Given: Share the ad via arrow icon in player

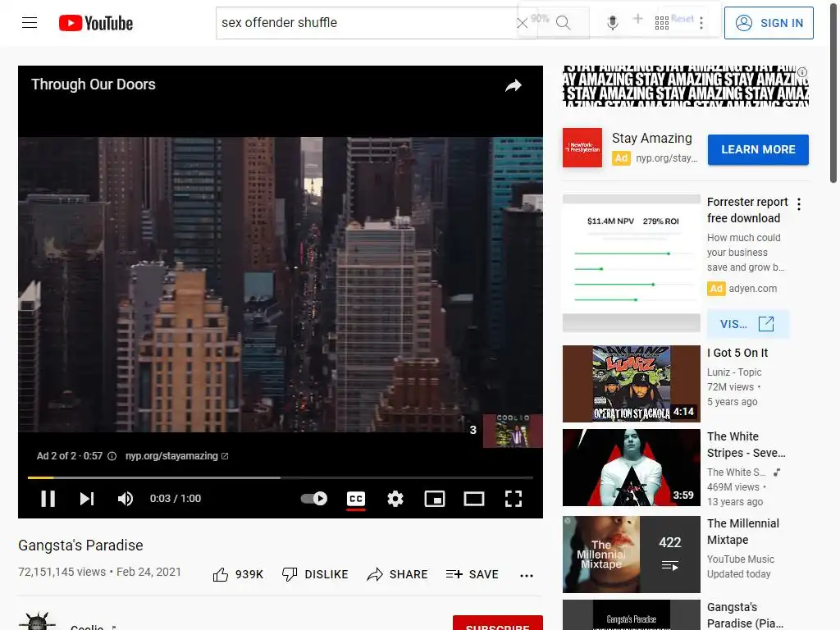Looking at the screenshot, I should [514, 85].
